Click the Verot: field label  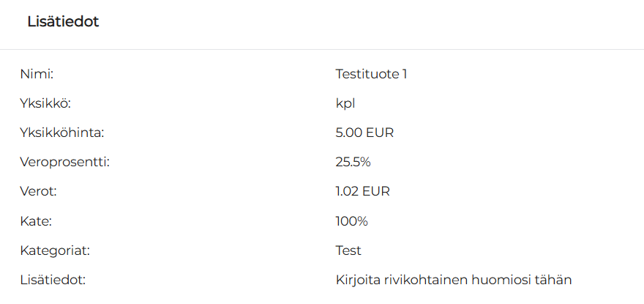click(38, 191)
